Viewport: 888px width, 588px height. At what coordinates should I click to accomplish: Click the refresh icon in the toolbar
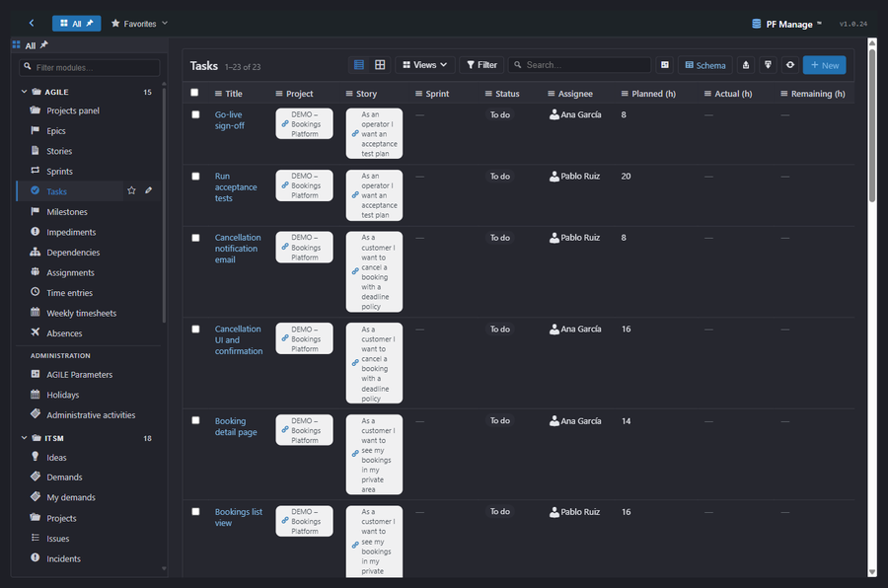(x=790, y=65)
